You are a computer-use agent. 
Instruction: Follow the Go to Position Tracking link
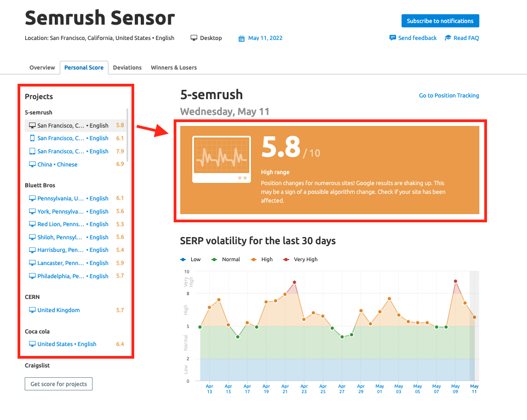(x=449, y=95)
